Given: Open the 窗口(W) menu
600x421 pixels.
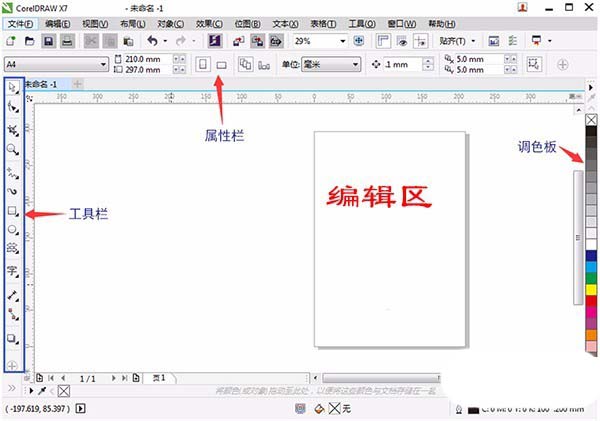Looking at the screenshot, I should [402, 24].
